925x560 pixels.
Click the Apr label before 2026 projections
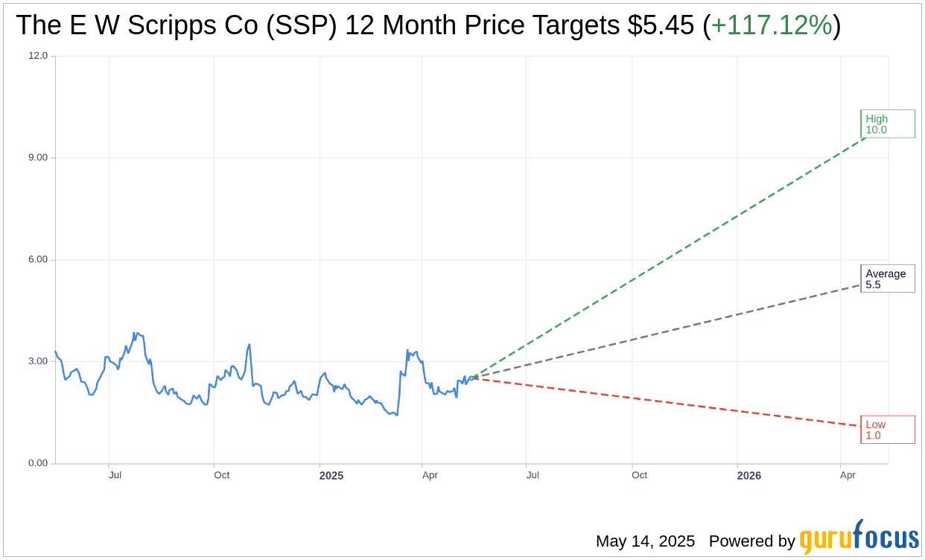point(430,475)
